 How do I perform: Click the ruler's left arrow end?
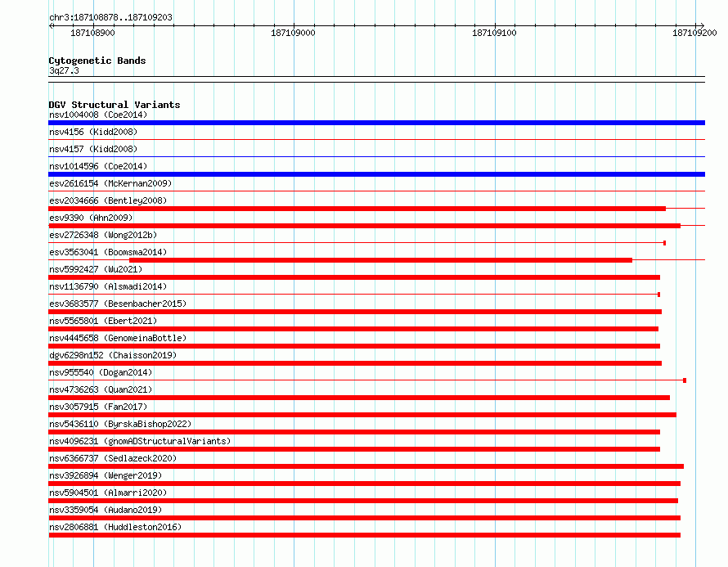pos(51,25)
